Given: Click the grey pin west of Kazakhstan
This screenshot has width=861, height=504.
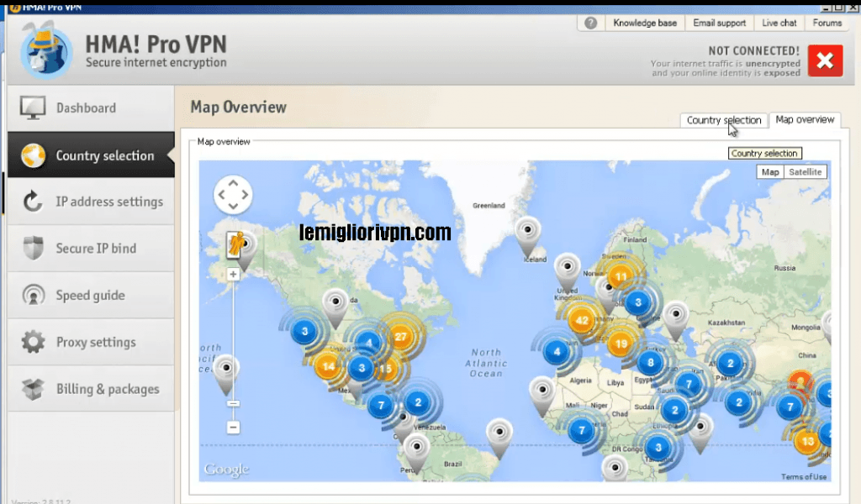Looking at the screenshot, I should pyautogui.click(x=676, y=322).
